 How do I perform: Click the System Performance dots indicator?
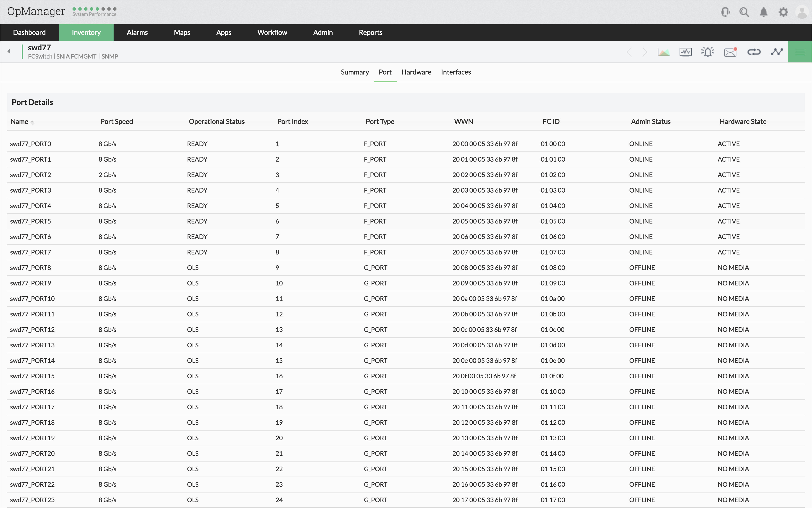(x=95, y=9)
